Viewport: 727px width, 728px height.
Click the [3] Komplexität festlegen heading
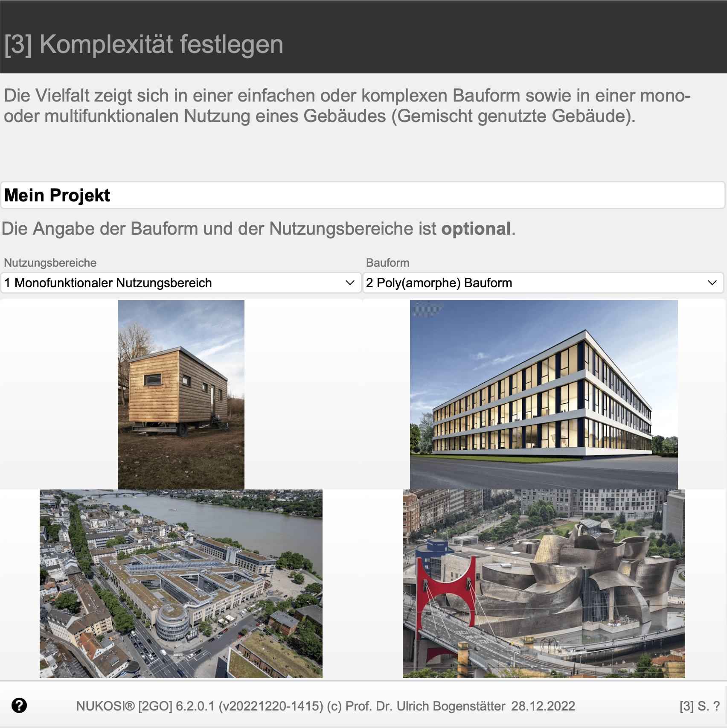pyautogui.click(x=144, y=44)
